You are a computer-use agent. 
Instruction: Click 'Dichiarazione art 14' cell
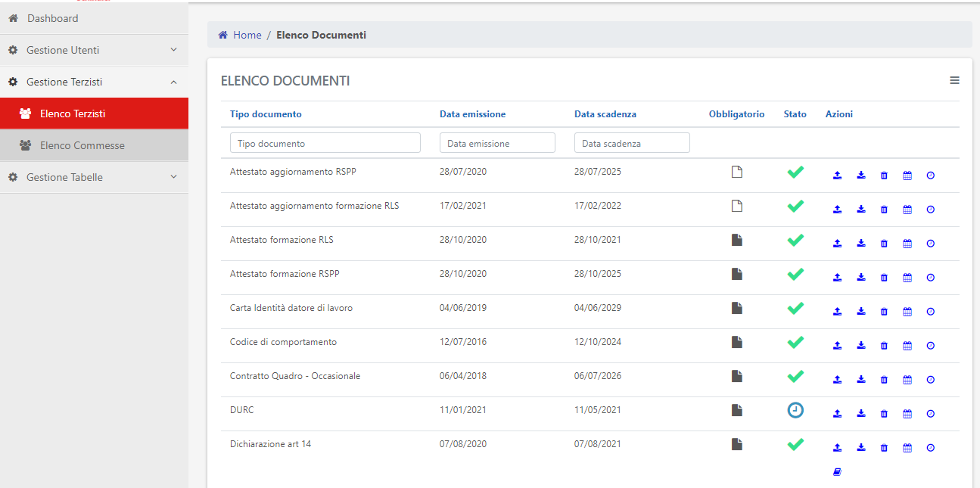click(x=270, y=444)
